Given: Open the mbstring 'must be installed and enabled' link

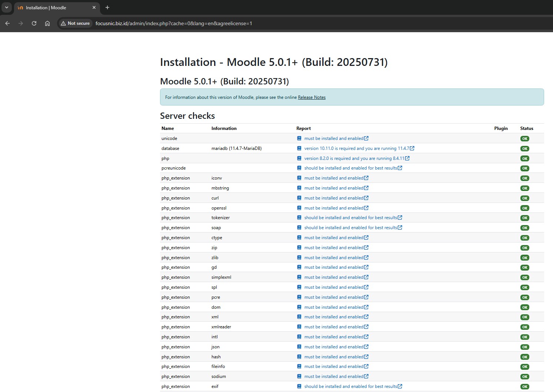Looking at the screenshot, I should (333, 188).
